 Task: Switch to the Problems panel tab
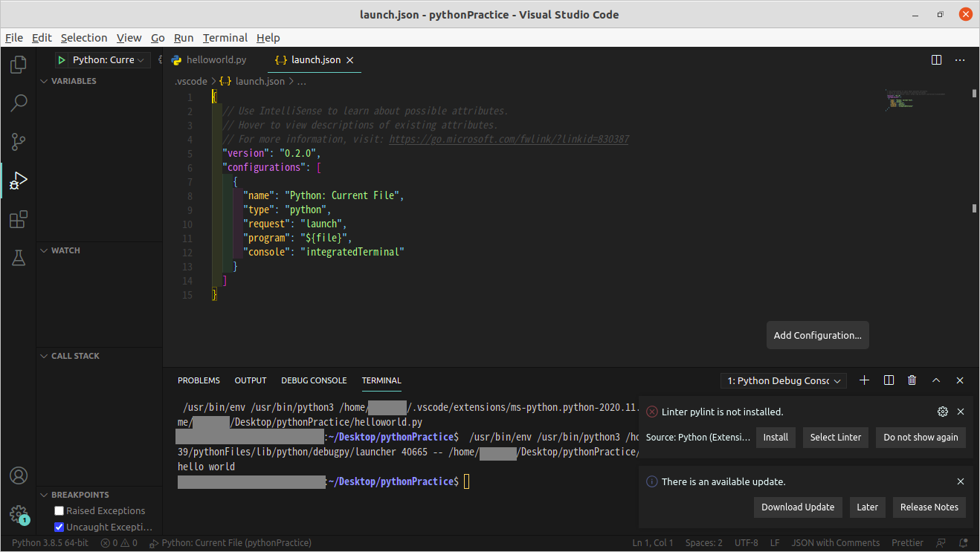click(x=199, y=380)
